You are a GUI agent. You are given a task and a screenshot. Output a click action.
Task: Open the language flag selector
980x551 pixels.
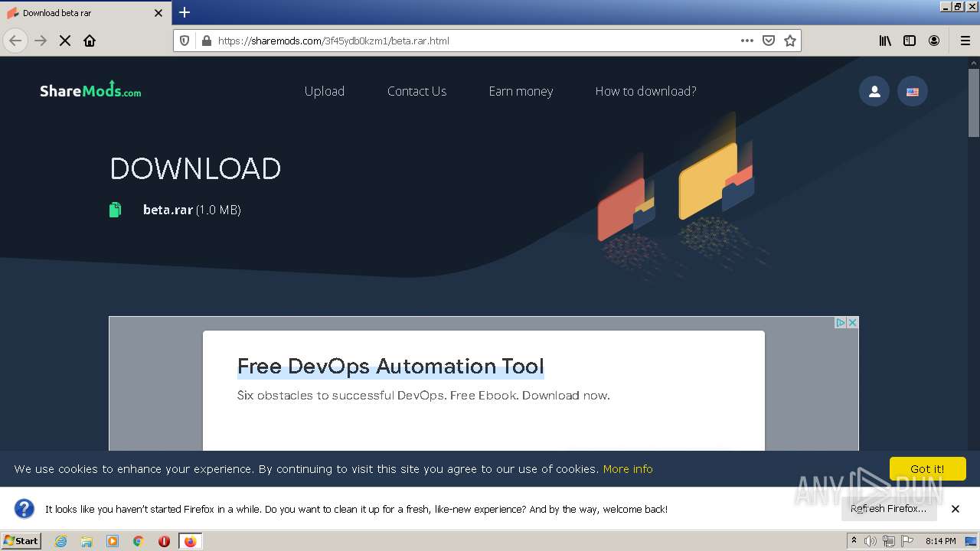click(x=913, y=92)
